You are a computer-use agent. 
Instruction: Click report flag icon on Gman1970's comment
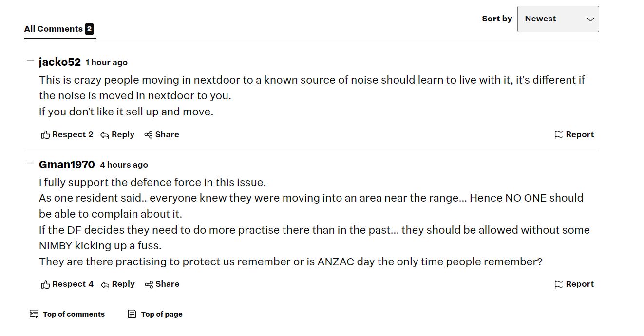coord(559,284)
